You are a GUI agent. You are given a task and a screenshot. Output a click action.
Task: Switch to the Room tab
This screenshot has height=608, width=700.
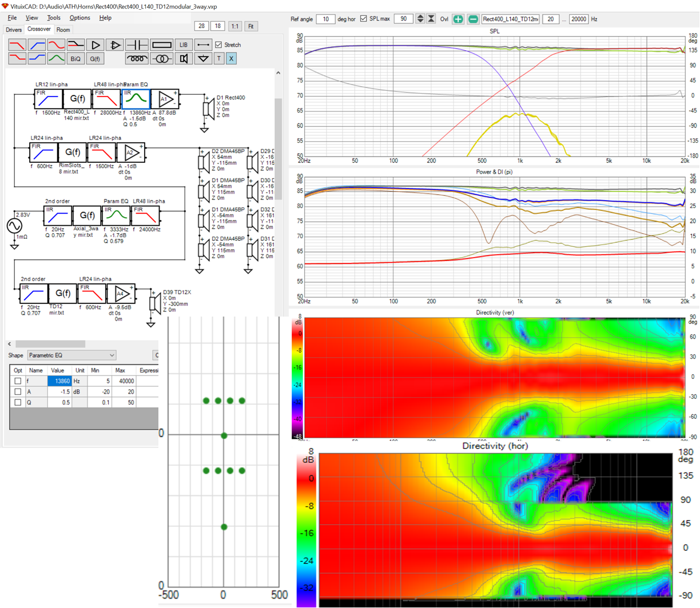[63, 30]
